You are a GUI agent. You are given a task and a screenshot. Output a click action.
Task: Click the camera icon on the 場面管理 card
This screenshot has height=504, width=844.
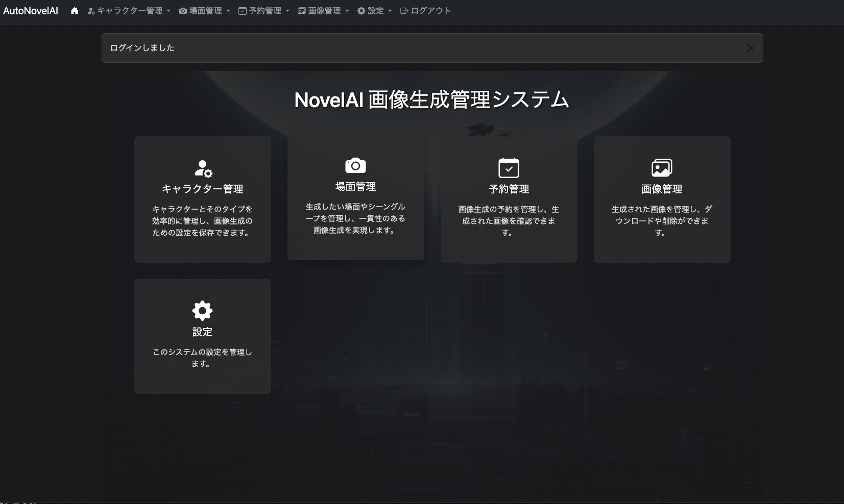[x=355, y=165]
